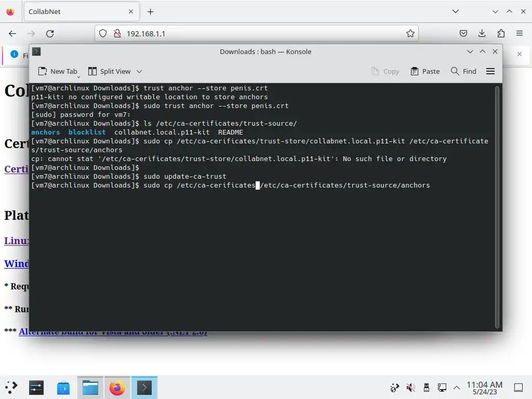Open the Konsole hamburger menu
This screenshot has height=399, width=532.
pyautogui.click(x=490, y=71)
